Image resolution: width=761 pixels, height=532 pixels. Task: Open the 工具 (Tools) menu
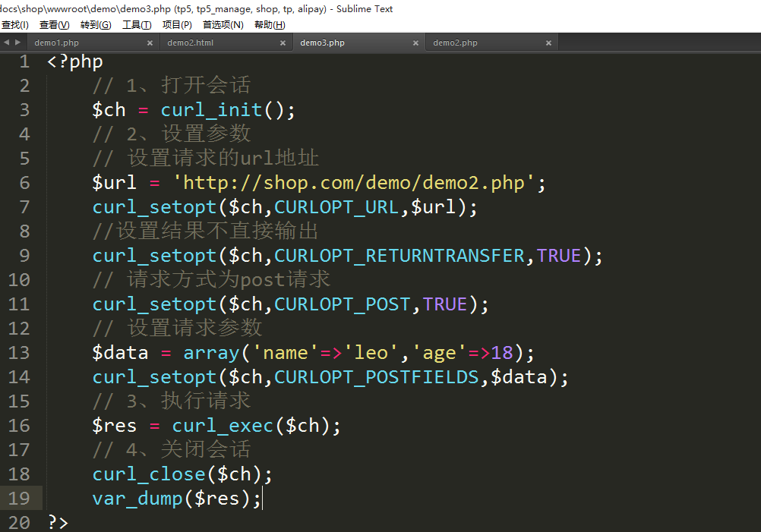(x=137, y=25)
